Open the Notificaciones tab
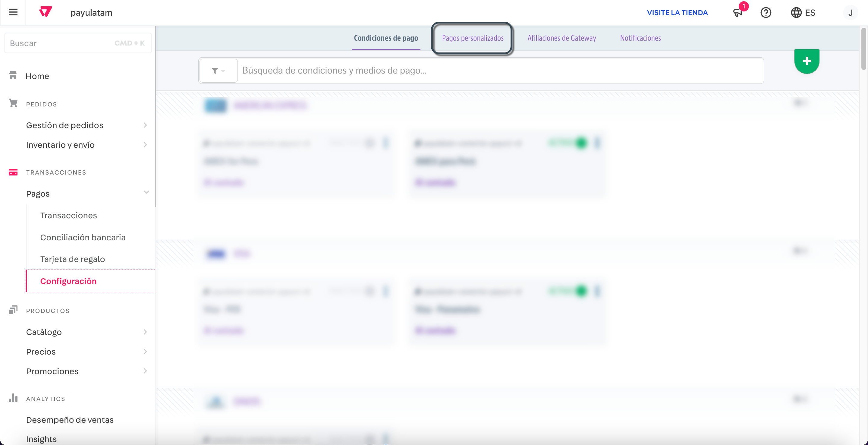The image size is (868, 445). [x=640, y=38]
